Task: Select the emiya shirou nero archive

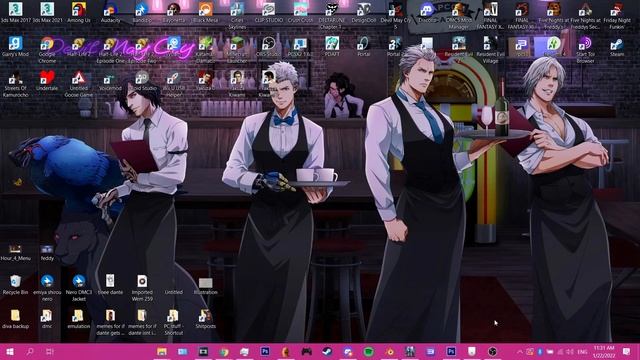Action: (x=47, y=288)
